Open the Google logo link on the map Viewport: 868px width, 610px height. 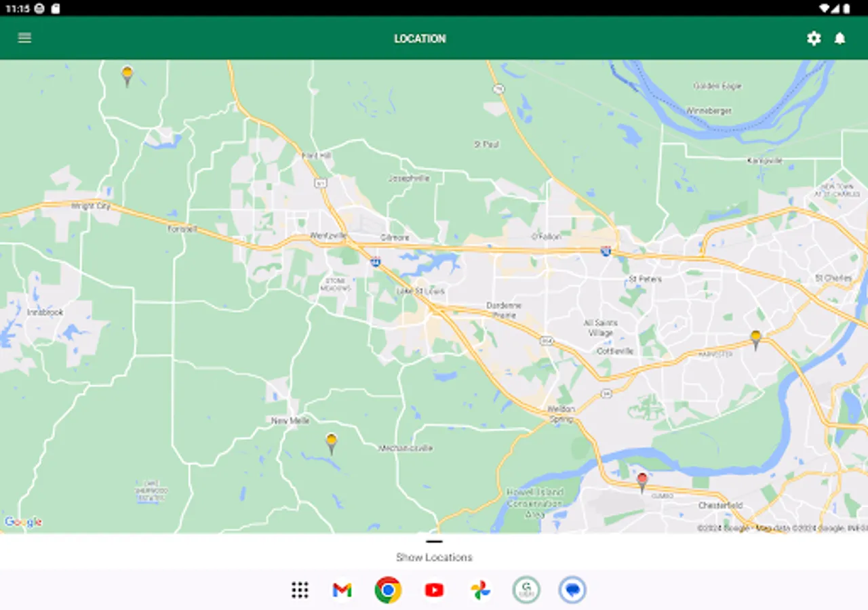(x=23, y=522)
